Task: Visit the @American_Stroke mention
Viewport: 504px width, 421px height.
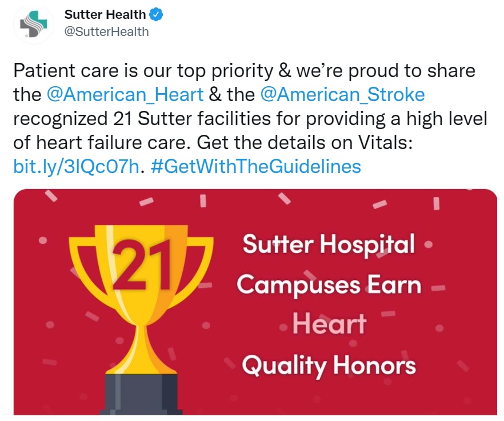Action: 342,95
